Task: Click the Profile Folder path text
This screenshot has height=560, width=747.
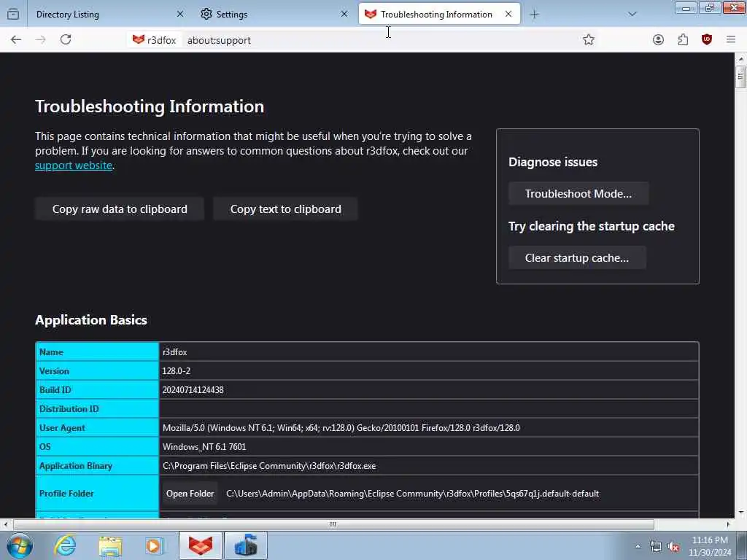Action: (x=413, y=494)
